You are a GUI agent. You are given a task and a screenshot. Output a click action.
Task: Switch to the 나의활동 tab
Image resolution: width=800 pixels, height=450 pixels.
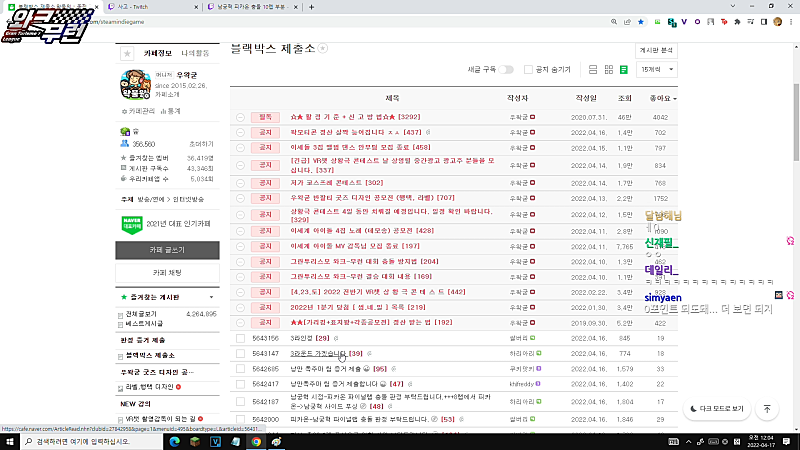[x=195, y=53]
